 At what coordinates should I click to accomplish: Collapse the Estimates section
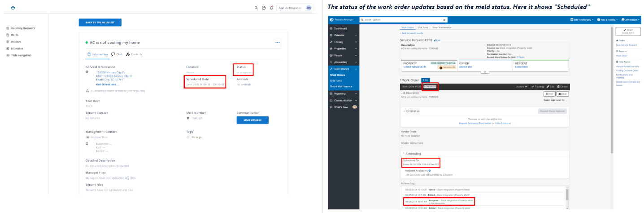(x=404, y=111)
